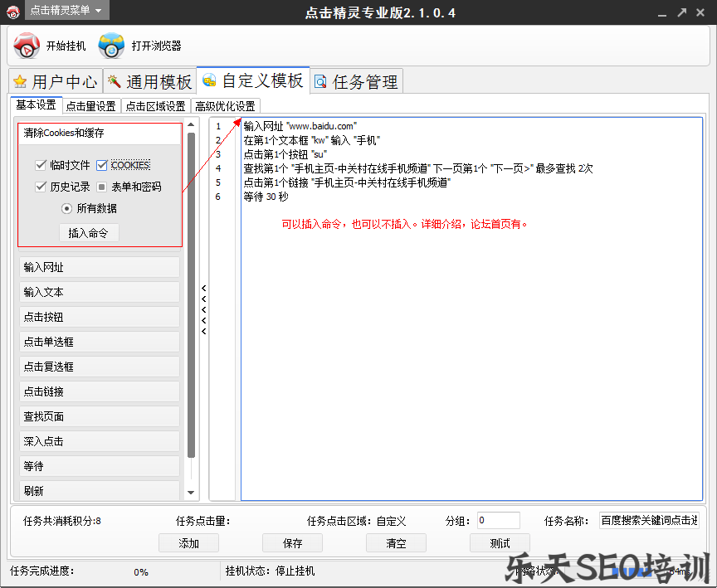Save the task using the 保存 button
Image resolution: width=717 pixels, height=588 pixels.
click(292, 542)
